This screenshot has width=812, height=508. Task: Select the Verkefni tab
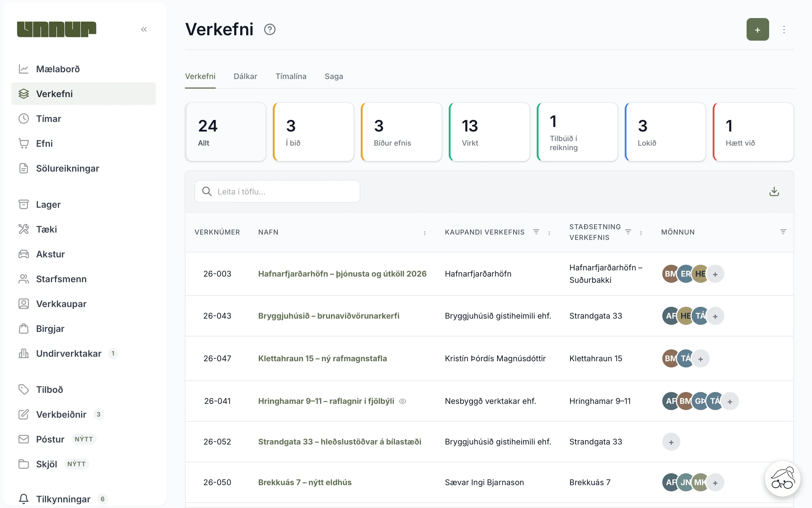pos(200,76)
